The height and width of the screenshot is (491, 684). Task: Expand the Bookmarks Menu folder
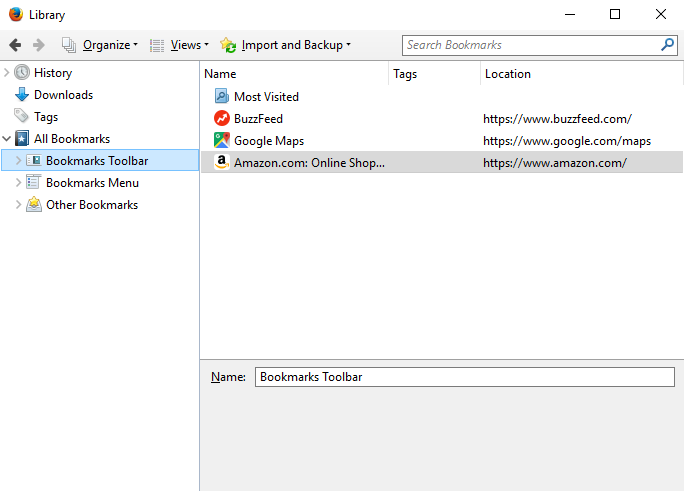pos(18,183)
